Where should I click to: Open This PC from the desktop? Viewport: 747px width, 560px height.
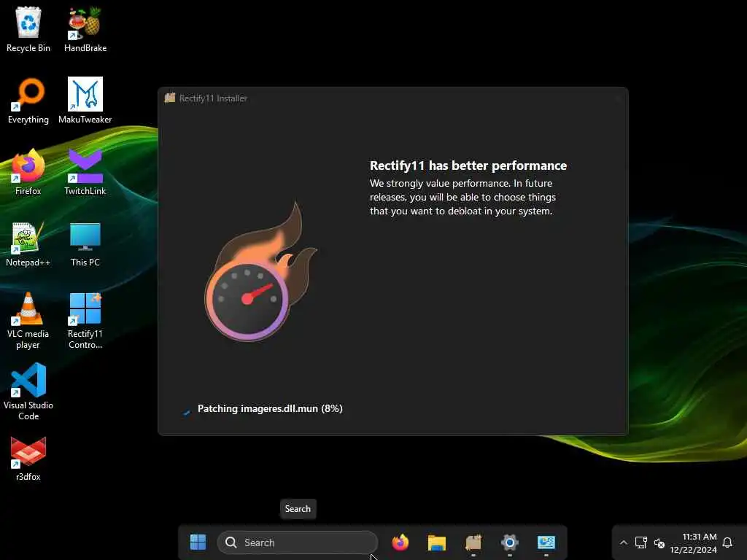(85, 244)
